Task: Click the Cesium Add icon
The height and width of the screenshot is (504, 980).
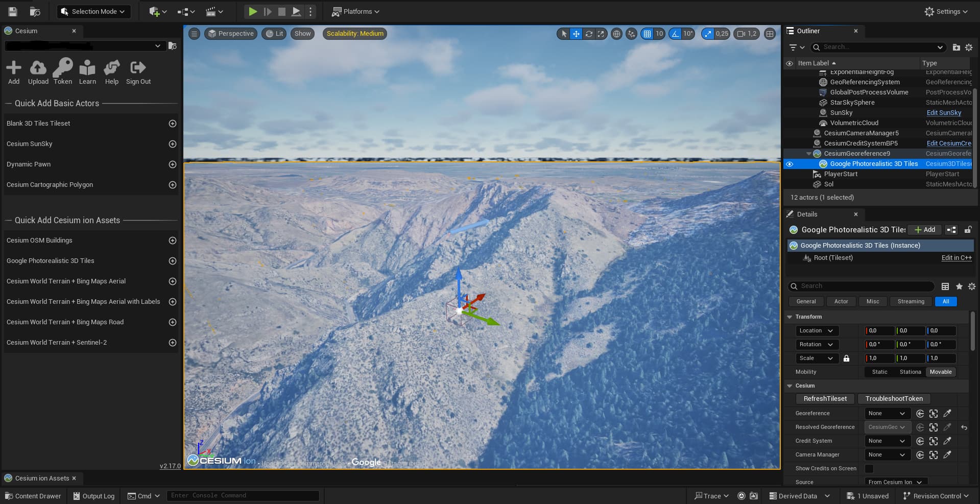Action: click(14, 72)
